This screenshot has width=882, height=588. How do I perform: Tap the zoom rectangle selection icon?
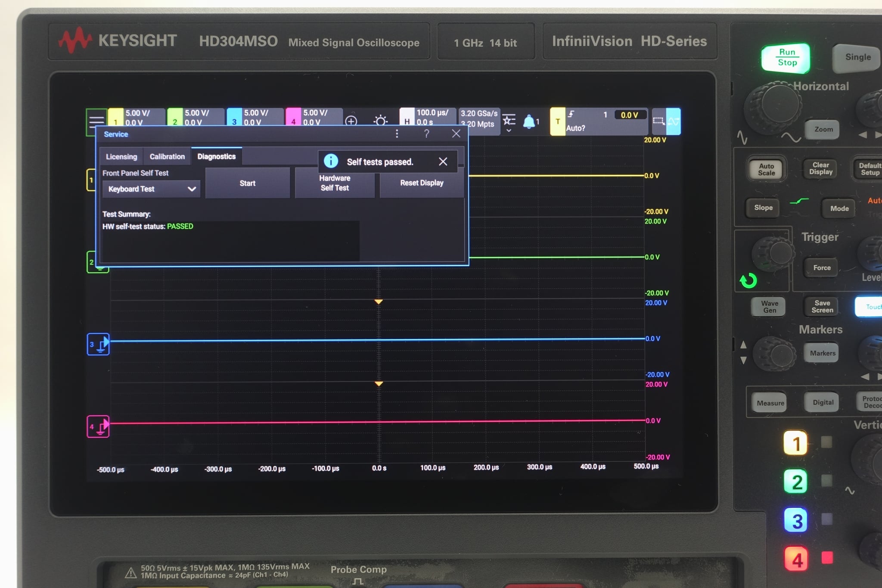[659, 121]
